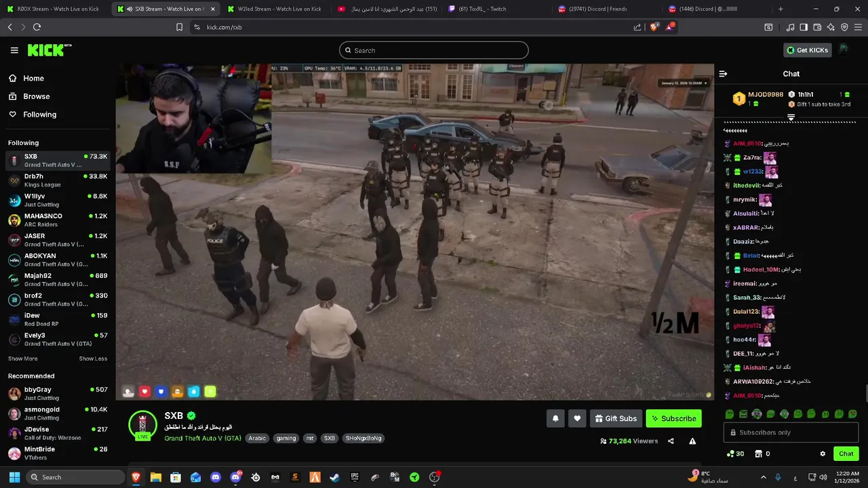
Task: Go to Home in sidebar
Action: [27, 78]
